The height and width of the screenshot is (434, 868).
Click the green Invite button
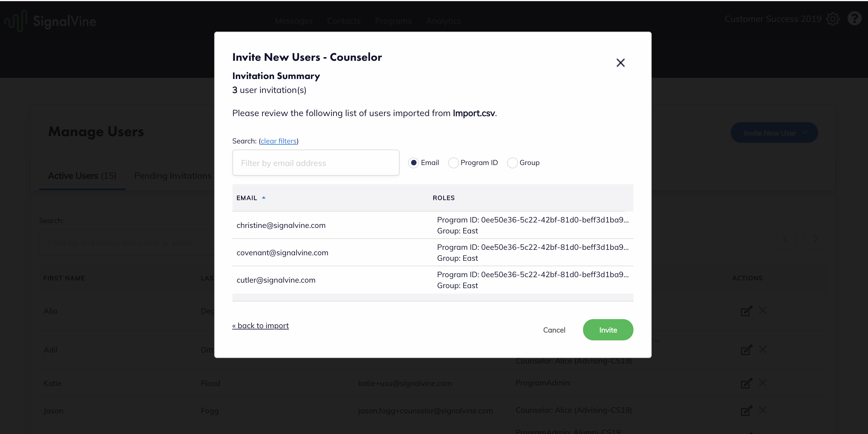click(608, 330)
